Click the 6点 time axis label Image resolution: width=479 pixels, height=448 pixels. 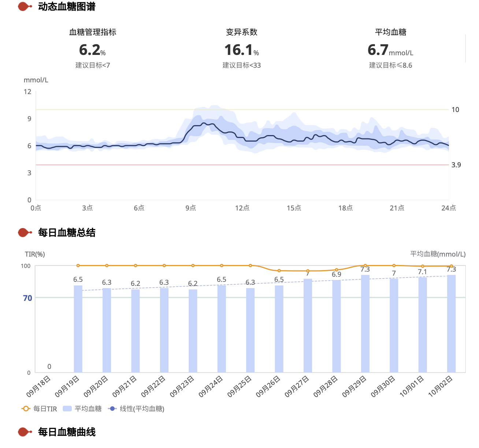[139, 208]
